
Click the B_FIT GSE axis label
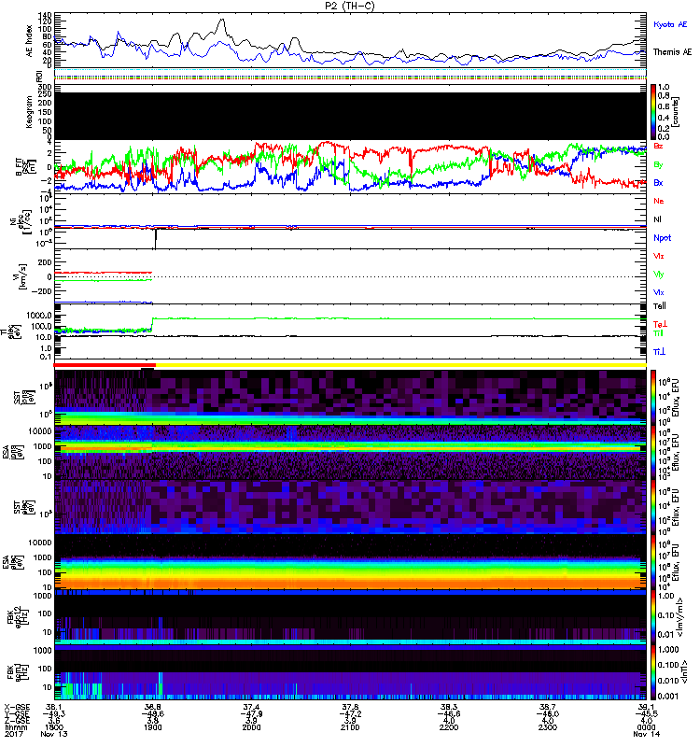click(26, 167)
